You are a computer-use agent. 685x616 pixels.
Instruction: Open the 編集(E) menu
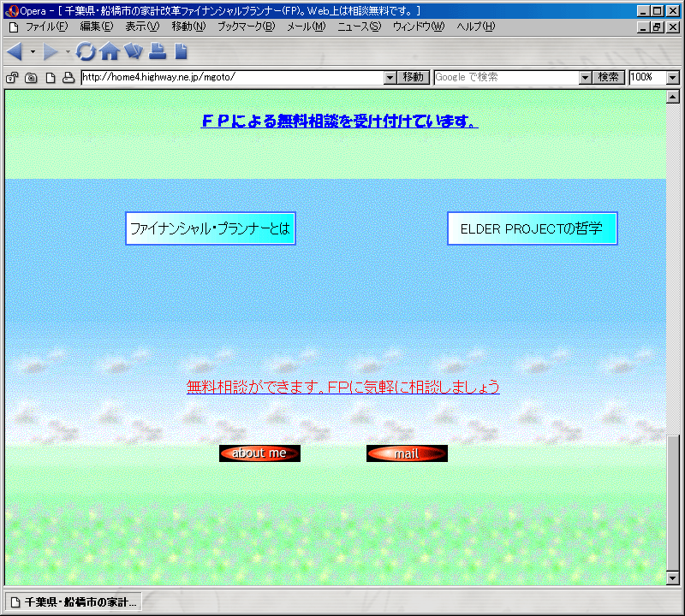97,27
